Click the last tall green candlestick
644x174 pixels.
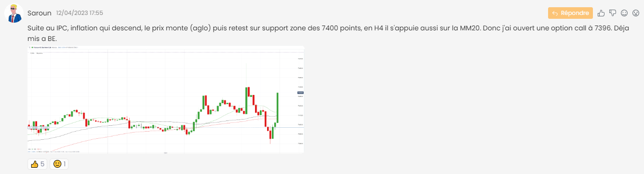pos(278,107)
